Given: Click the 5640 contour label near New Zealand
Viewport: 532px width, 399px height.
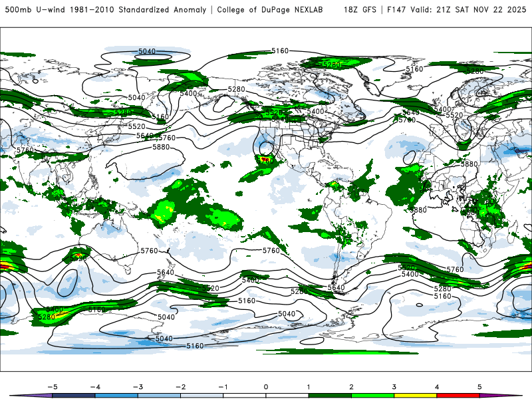Looking at the screenshot, I should 165,272.
